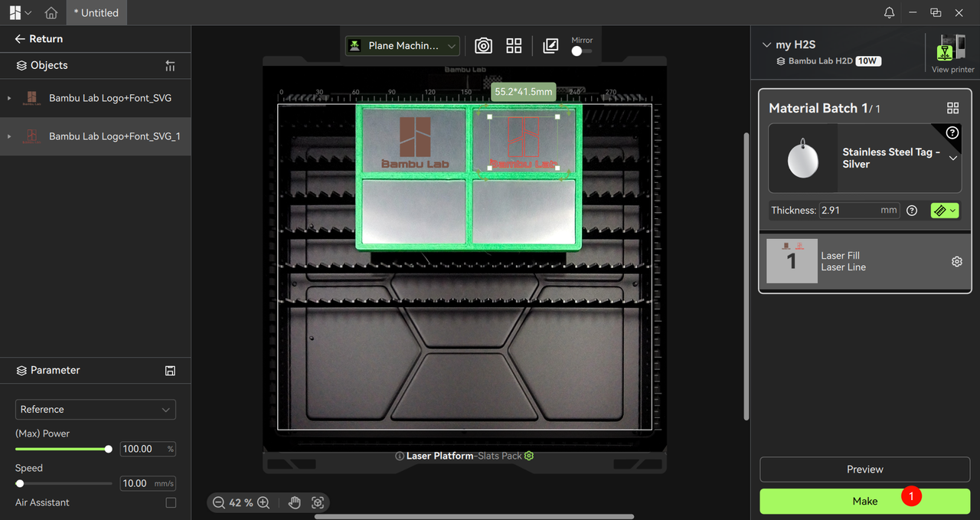Open the notifications bell
This screenshot has height=520, width=980.
pos(889,13)
